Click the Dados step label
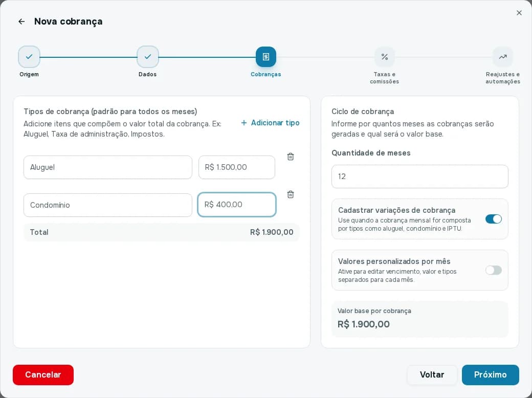532x398 pixels. pos(148,74)
